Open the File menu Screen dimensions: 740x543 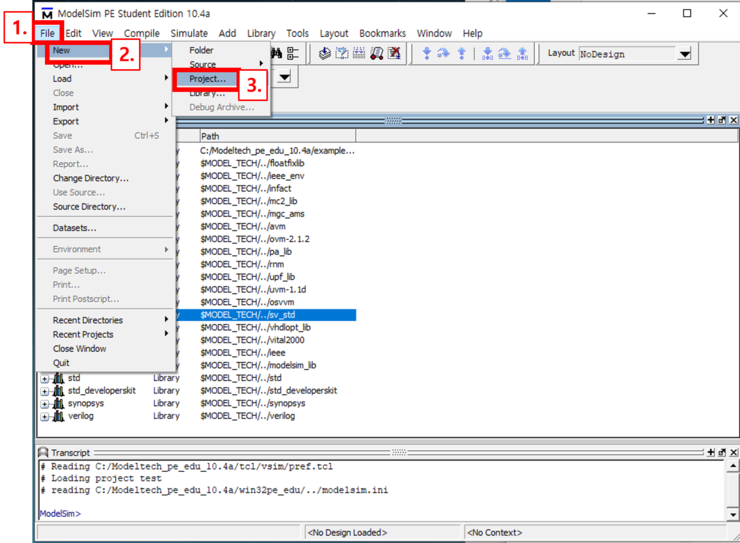point(47,33)
